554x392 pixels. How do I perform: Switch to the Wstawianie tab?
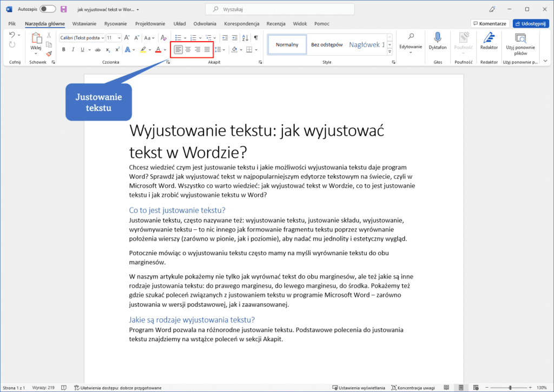84,24
